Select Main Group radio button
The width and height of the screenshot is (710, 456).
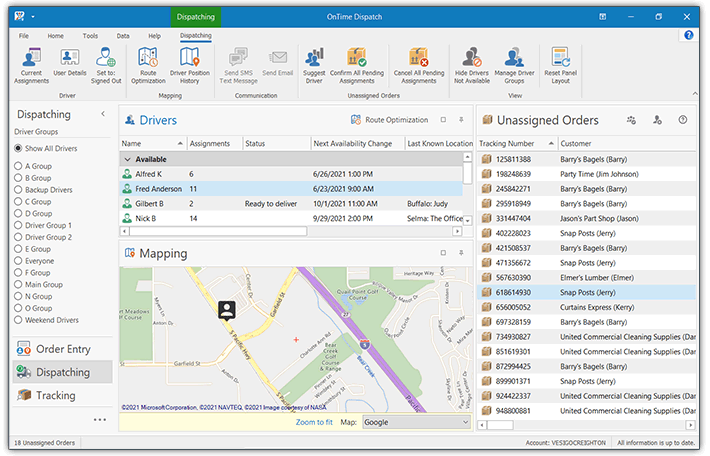click(18, 284)
